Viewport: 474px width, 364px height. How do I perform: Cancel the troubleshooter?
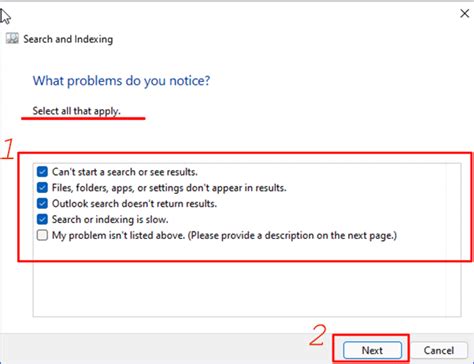439,350
